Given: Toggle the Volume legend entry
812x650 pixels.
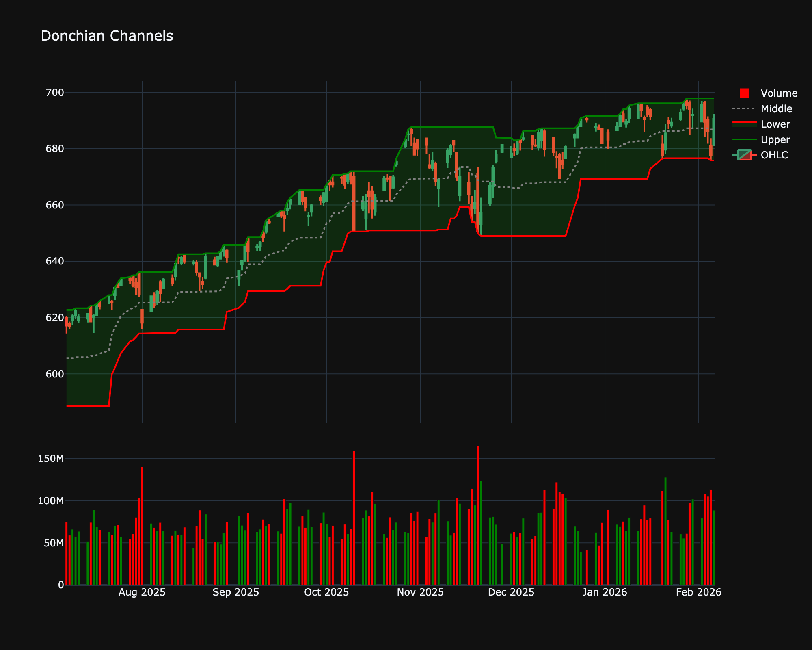Looking at the screenshot, I should coord(778,93).
